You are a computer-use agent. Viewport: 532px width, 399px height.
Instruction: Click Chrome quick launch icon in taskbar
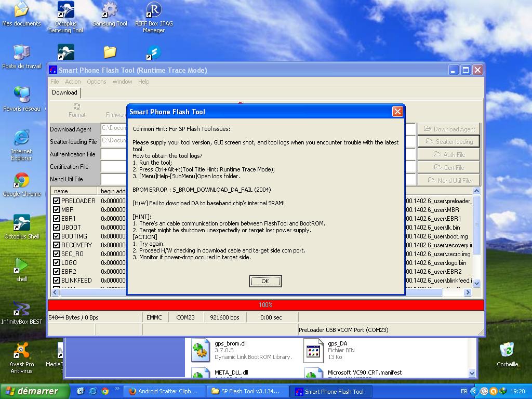tap(105, 391)
